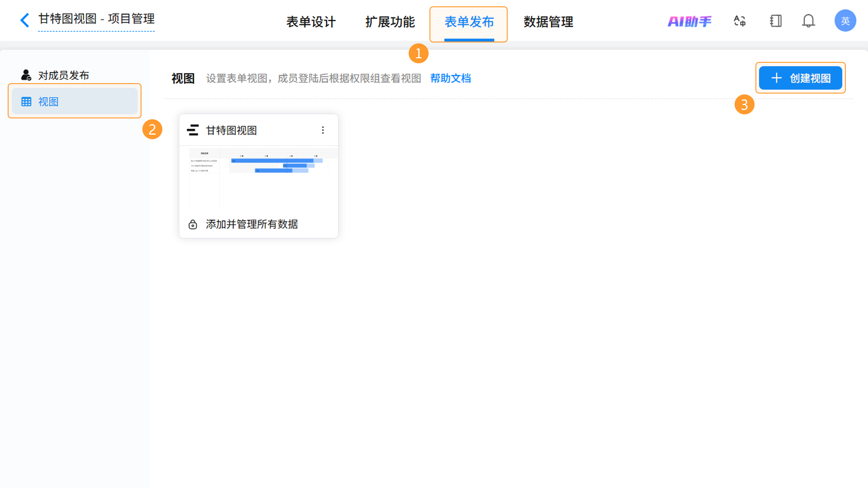
Task: Open the three-dot menu on 甘特图视图 card
Action: click(x=323, y=130)
